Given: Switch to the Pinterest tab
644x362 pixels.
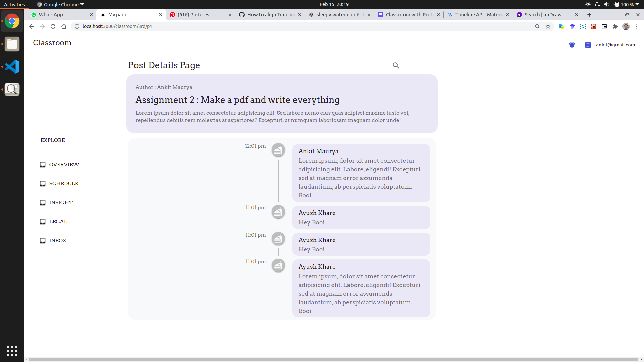Looking at the screenshot, I should 195,15.
